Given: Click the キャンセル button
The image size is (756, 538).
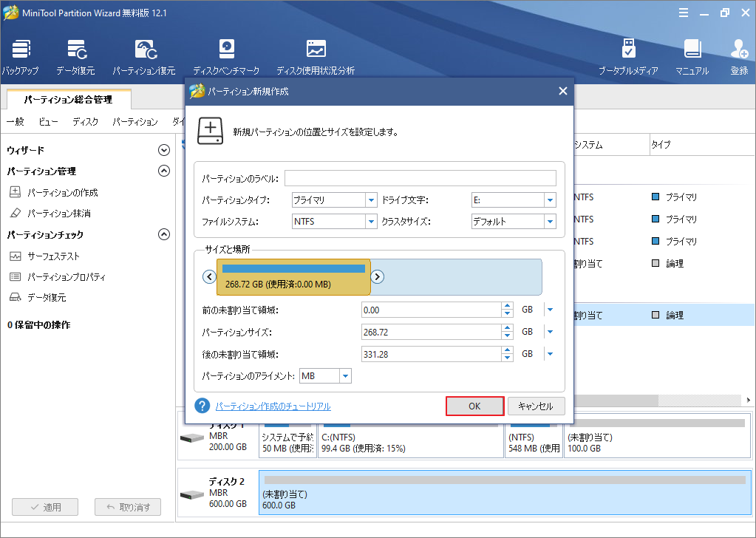Looking at the screenshot, I should point(536,406).
